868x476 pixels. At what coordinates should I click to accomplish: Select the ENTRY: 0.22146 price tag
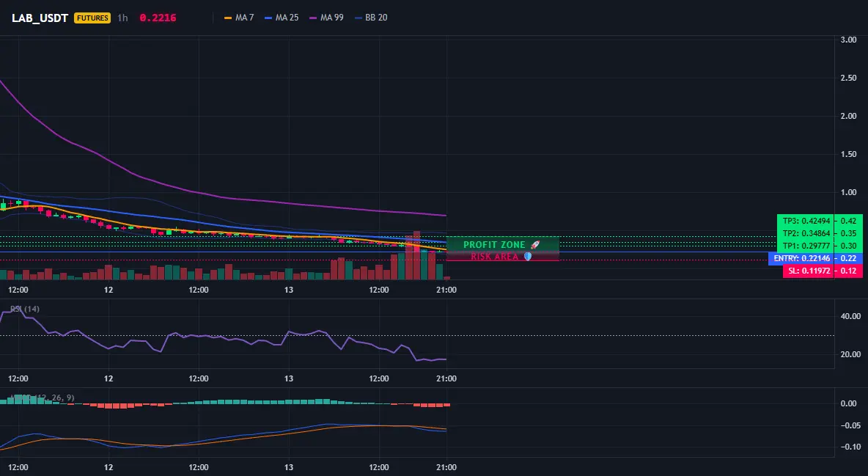[x=801, y=259]
